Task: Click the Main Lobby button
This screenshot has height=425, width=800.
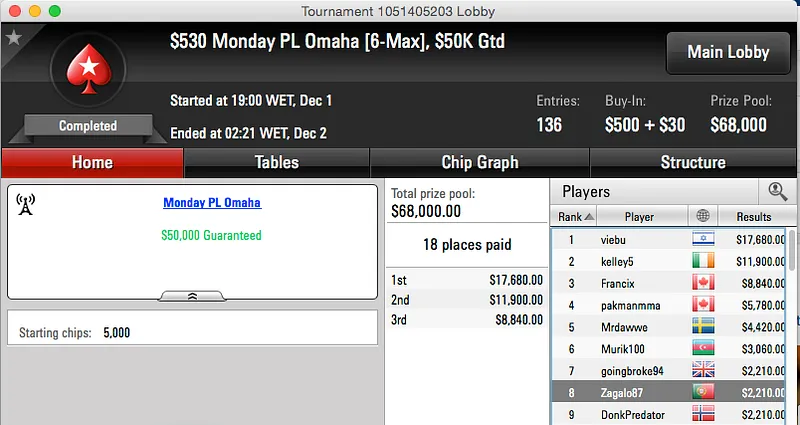Action: tap(728, 52)
